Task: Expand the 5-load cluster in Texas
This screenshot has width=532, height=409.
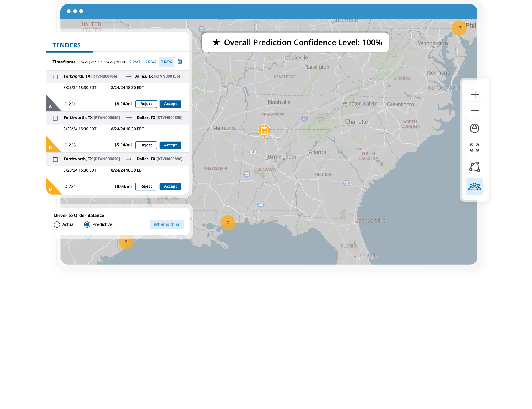Action: pos(127,242)
